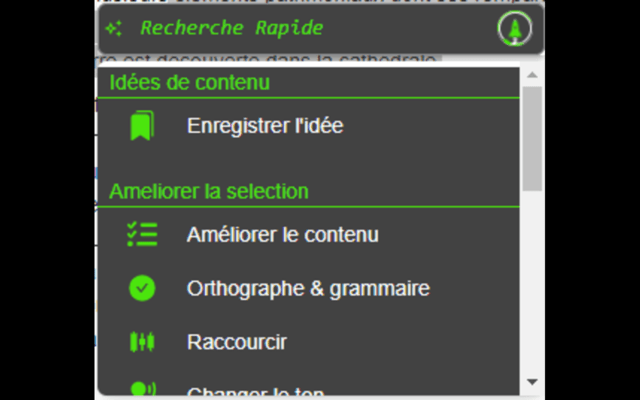The width and height of the screenshot is (640, 400).
Task: Run Orthographe & grammaire on the selection
Action: [x=308, y=289]
